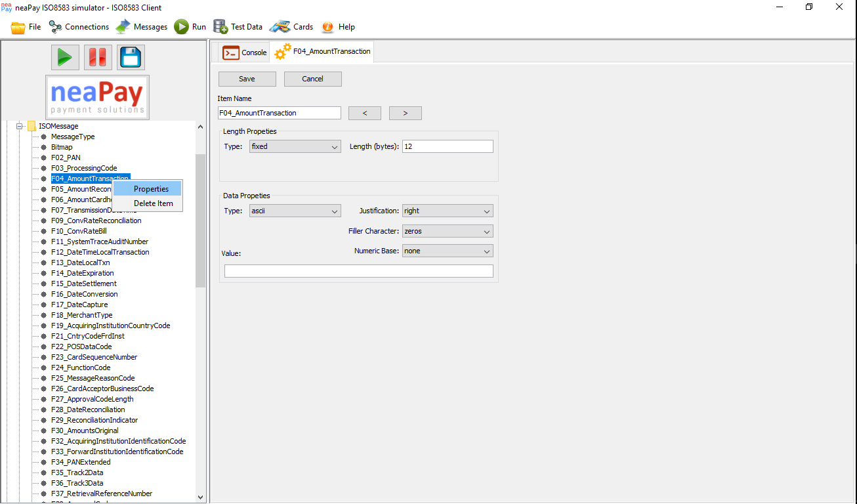Switch to the Console tab

(x=244, y=52)
